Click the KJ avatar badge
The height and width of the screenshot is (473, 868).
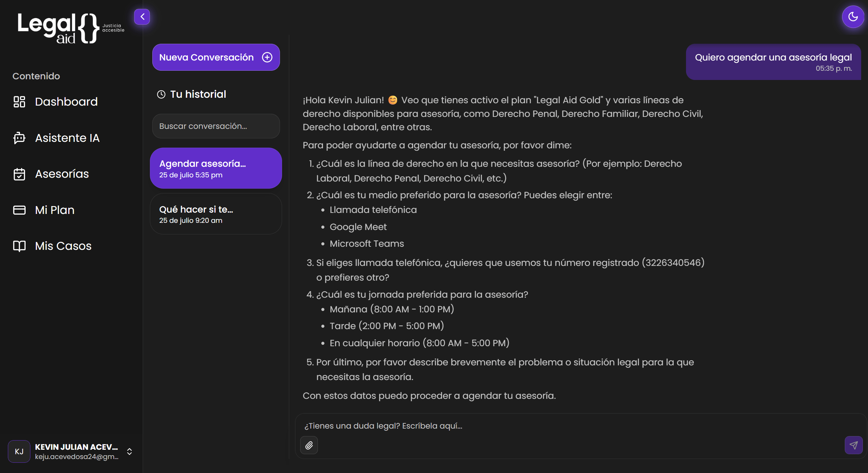click(x=19, y=451)
